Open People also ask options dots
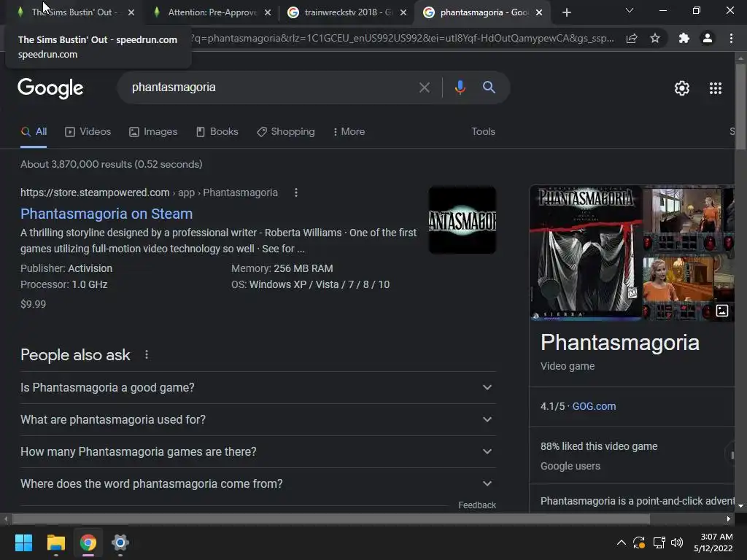This screenshot has width=747, height=560. click(147, 355)
